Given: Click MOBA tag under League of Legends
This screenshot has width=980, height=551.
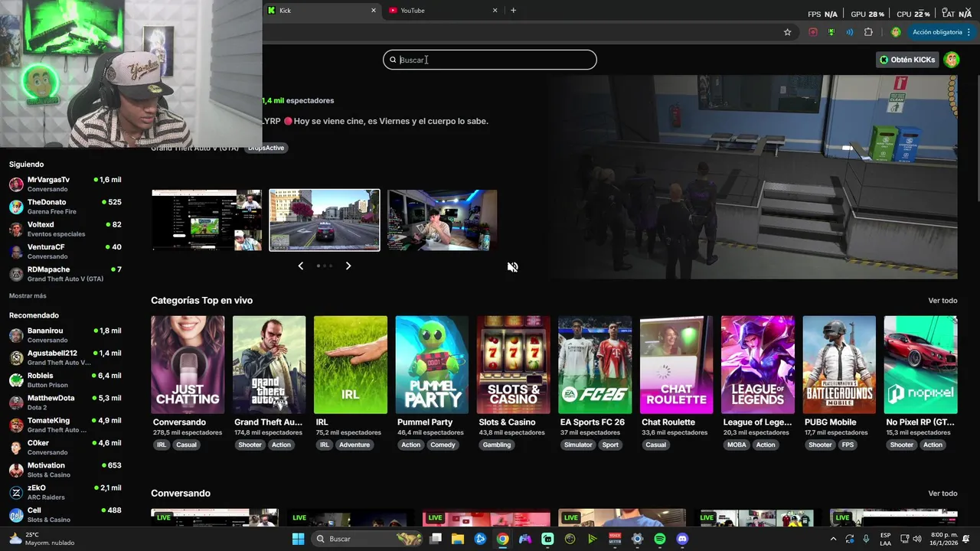Looking at the screenshot, I should (737, 445).
